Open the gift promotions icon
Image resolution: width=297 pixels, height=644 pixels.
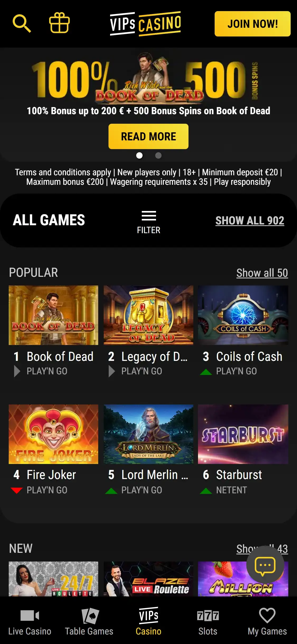(x=59, y=23)
